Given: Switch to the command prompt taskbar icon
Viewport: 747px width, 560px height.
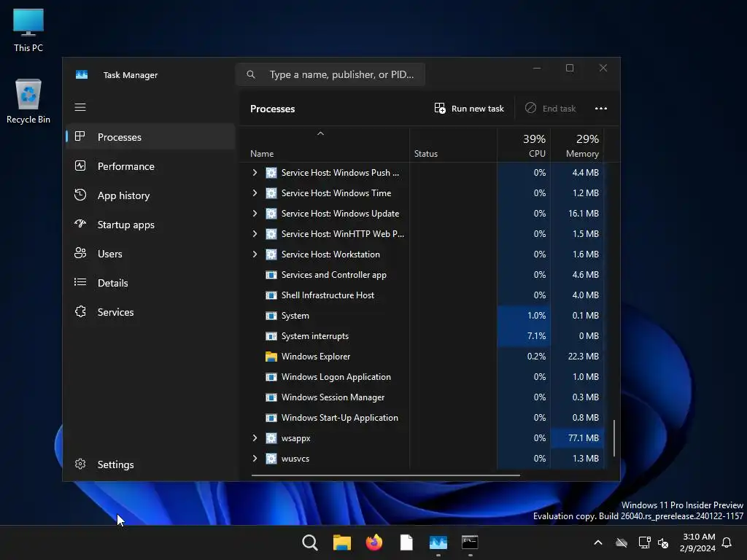Looking at the screenshot, I should 470,542.
